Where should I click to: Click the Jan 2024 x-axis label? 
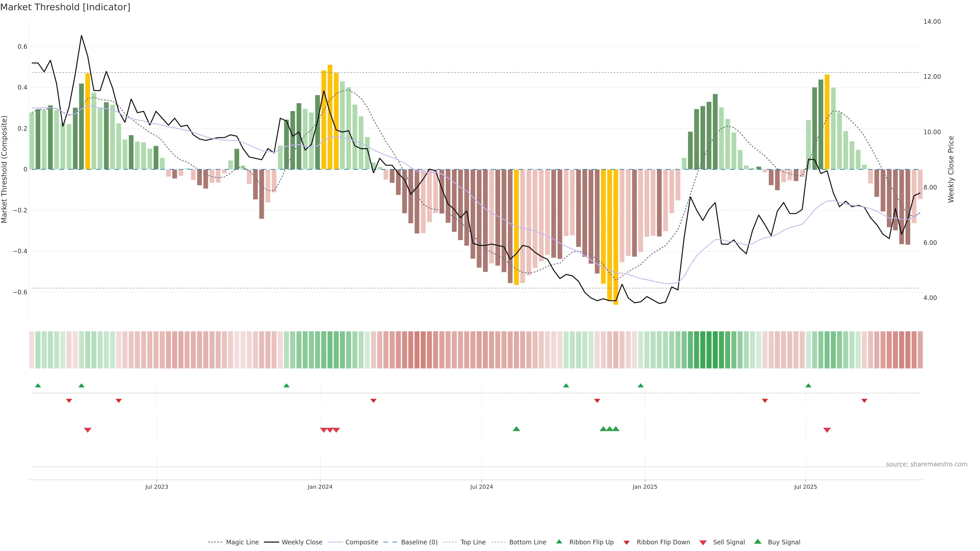(x=320, y=487)
